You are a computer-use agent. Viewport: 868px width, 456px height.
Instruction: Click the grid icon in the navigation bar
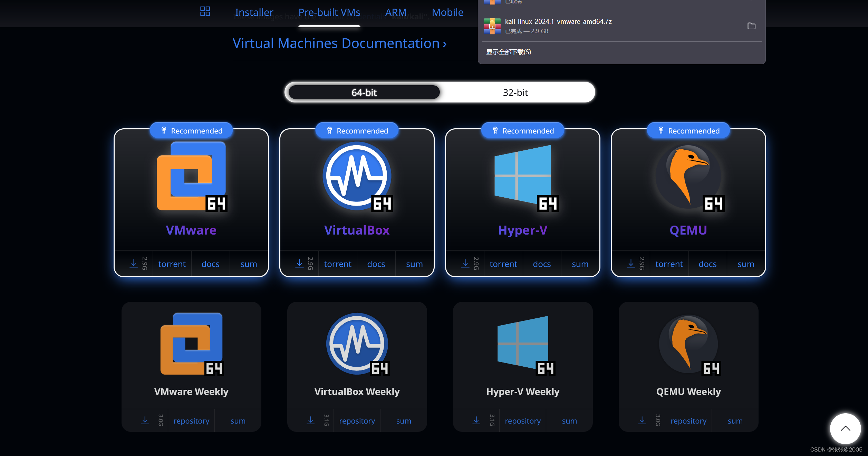tap(205, 12)
